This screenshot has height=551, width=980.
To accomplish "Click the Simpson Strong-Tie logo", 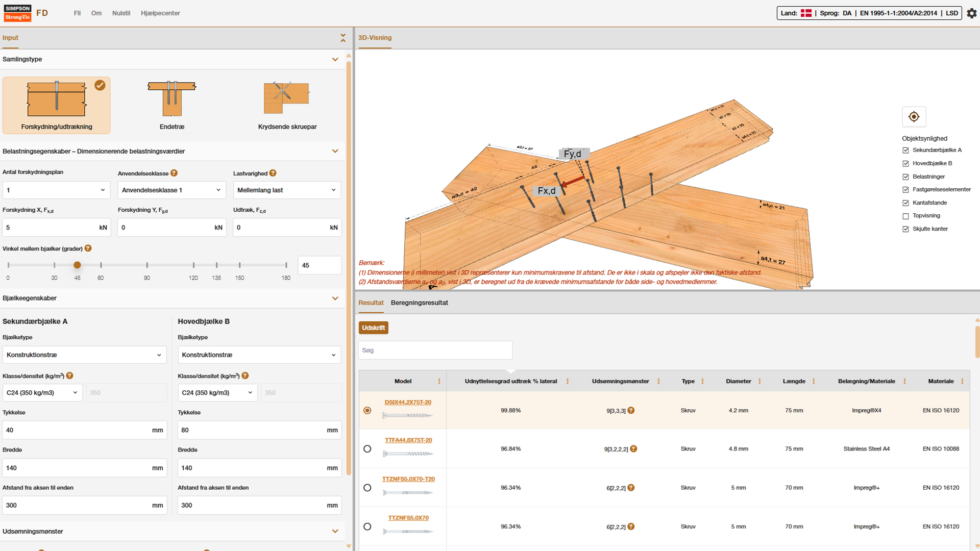I will pyautogui.click(x=17, y=13).
